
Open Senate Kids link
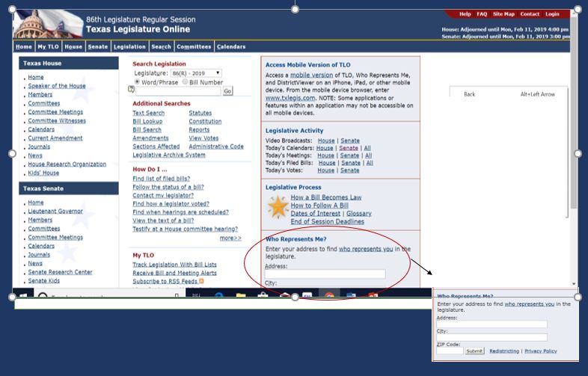[44, 281]
